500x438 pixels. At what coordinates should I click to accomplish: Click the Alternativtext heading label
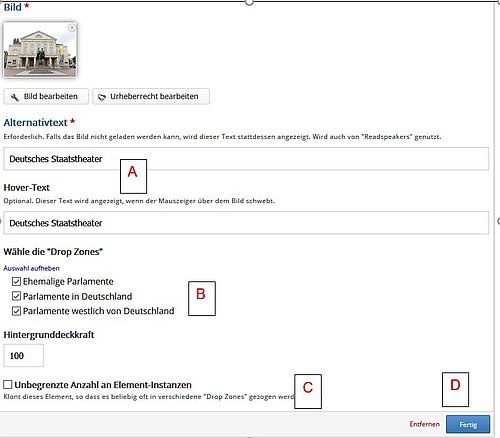(x=35, y=123)
